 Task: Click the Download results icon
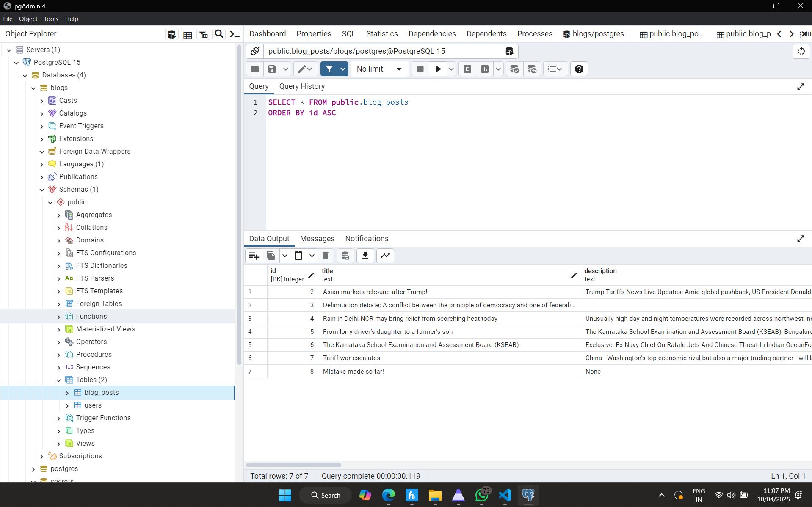click(x=365, y=256)
